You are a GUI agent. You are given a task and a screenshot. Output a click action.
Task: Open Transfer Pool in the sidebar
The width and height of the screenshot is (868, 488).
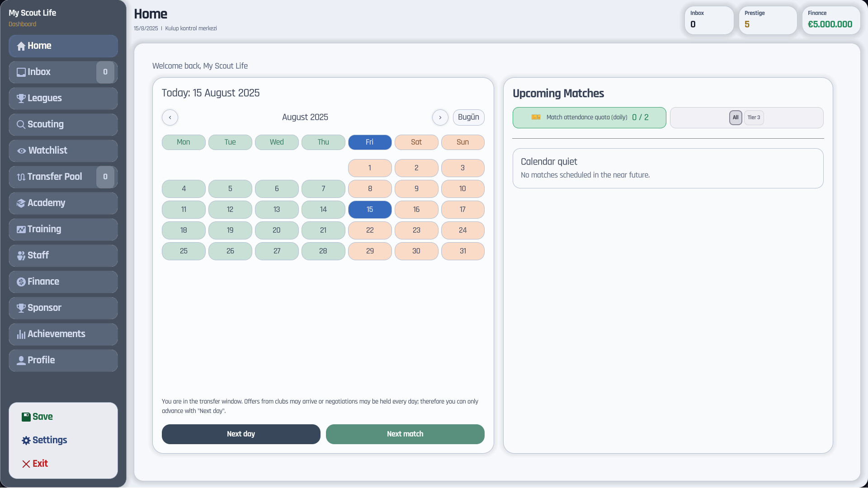tap(54, 177)
